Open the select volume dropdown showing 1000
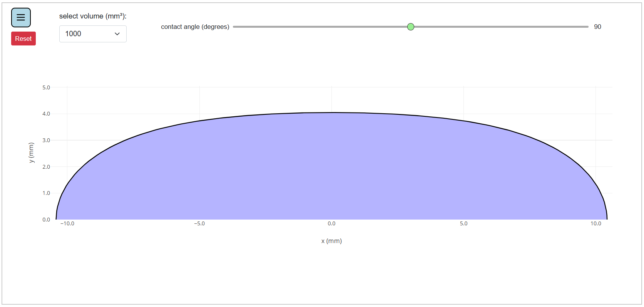Viewport: 644px width, 307px height. 92,34
